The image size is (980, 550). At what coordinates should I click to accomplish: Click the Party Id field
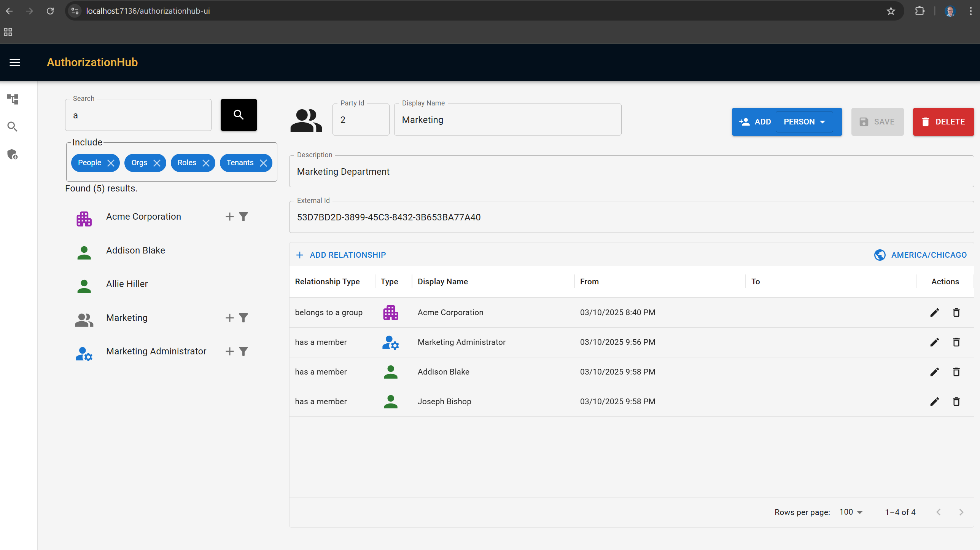point(361,120)
